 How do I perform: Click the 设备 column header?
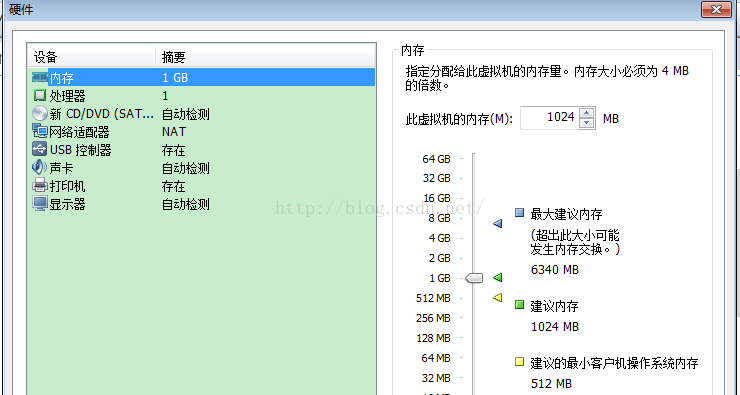(x=92, y=58)
